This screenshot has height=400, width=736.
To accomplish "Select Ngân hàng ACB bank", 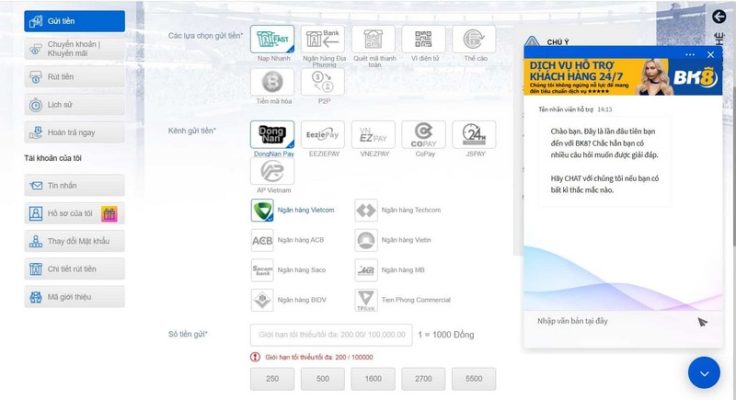I will pyautogui.click(x=288, y=240).
